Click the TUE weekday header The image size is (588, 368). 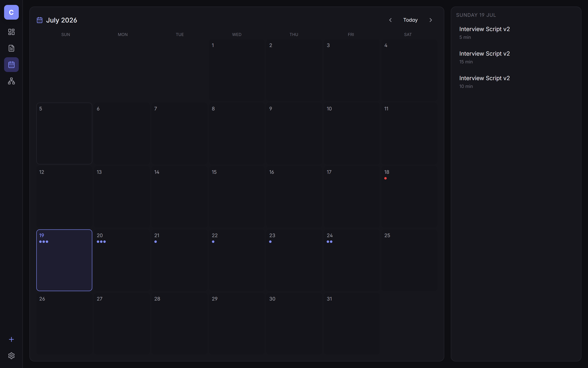pyautogui.click(x=180, y=35)
